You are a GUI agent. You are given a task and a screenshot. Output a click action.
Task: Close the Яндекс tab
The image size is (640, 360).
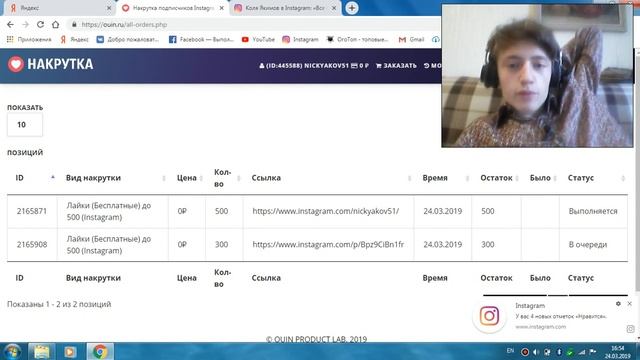coord(109,8)
